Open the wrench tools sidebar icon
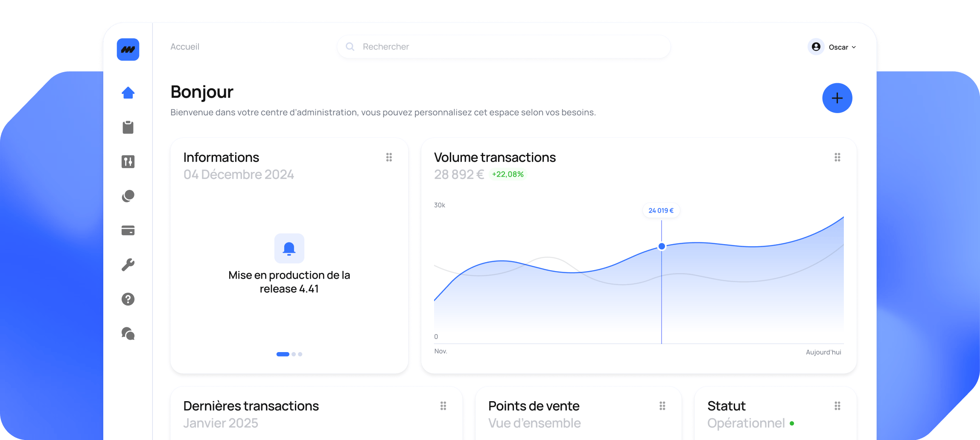 point(128,265)
